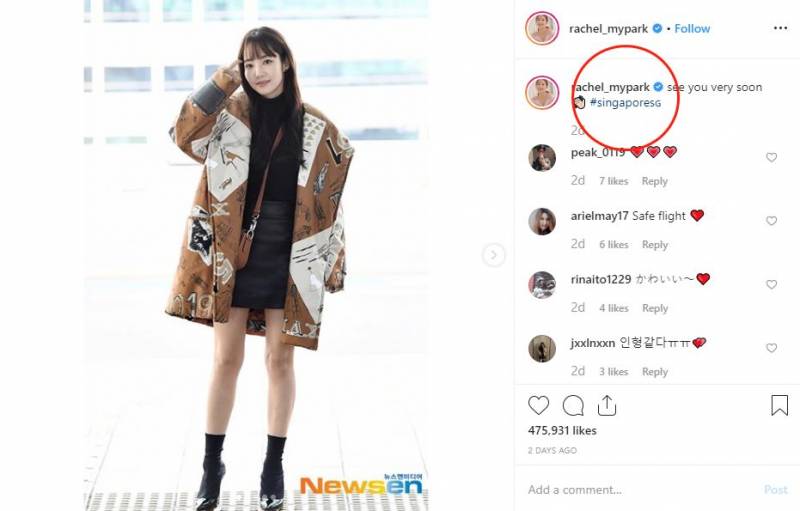The height and width of the screenshot is (511, 800).
Task: Click the Post comment button
Action: tap(776, 490)
